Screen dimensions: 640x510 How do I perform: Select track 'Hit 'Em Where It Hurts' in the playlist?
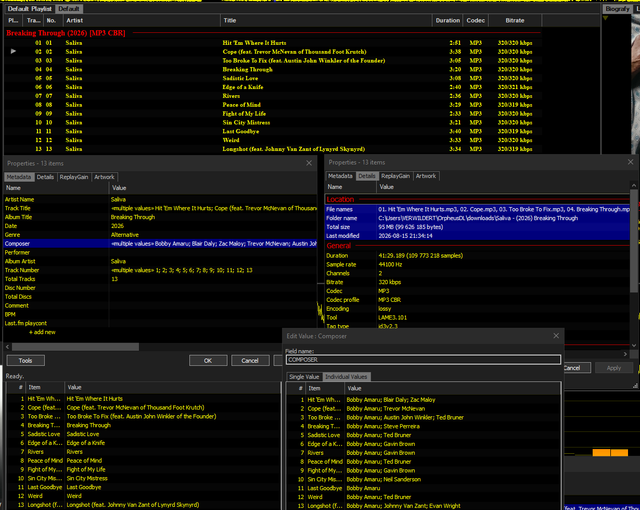point(272,43)
